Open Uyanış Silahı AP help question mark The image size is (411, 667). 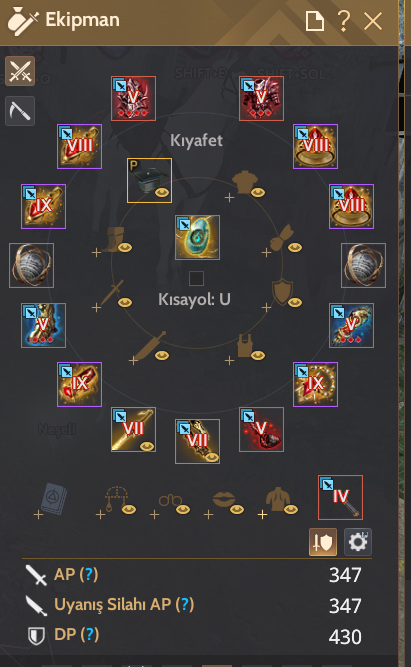pyautogui.click(x=185, y=604)
